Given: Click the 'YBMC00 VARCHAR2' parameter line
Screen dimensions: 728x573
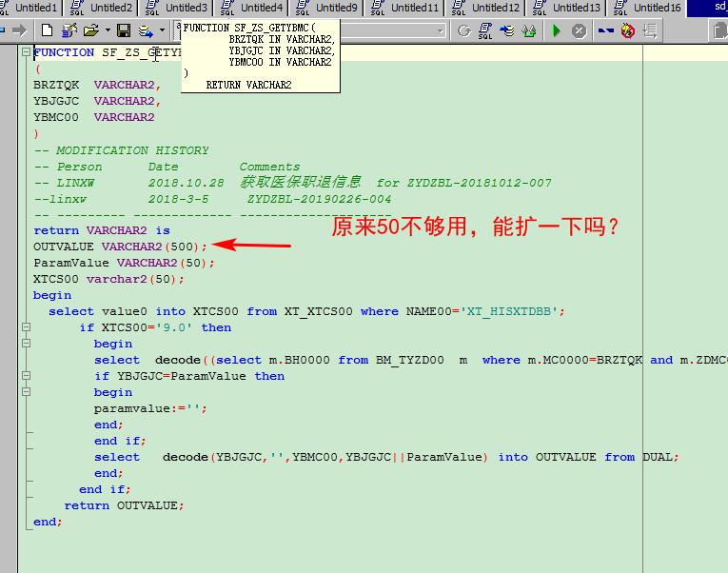Looking at the screenshot, I should [94, 117].
